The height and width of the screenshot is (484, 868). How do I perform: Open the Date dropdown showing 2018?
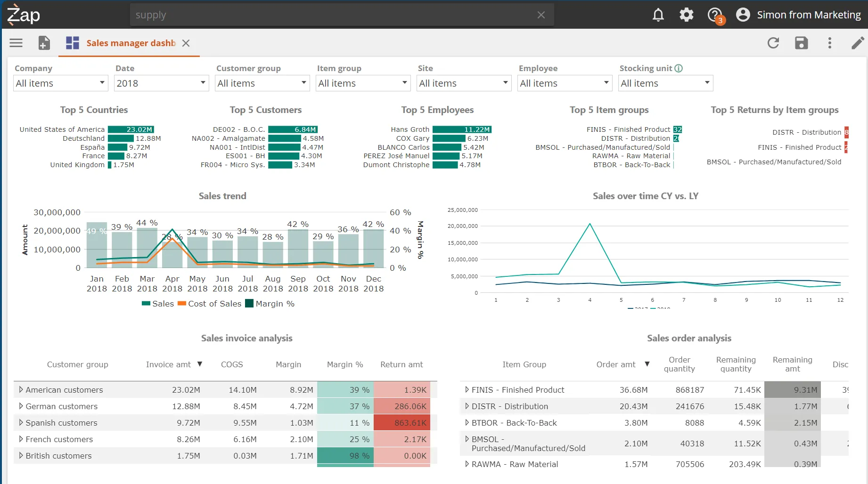click(161, 83)
